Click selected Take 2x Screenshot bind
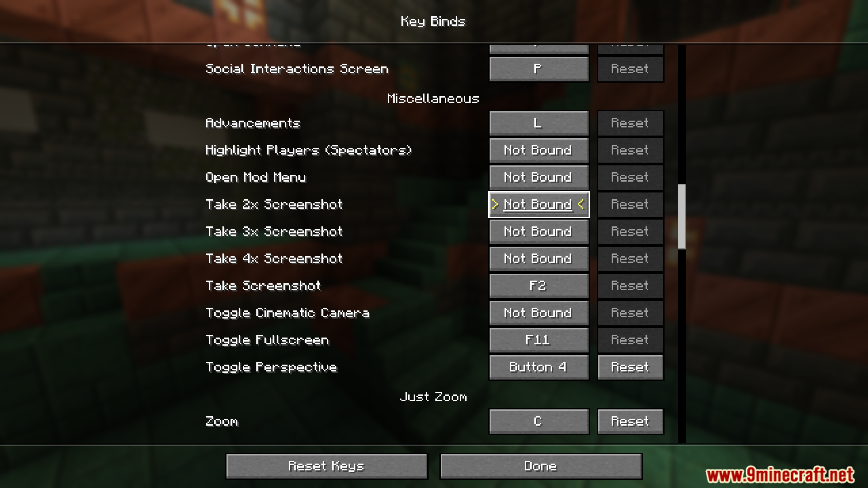868x488 pixels. click(539, 204)
